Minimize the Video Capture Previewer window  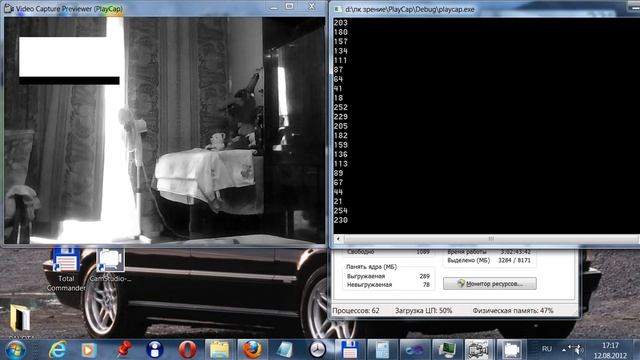tap(274, 6)
